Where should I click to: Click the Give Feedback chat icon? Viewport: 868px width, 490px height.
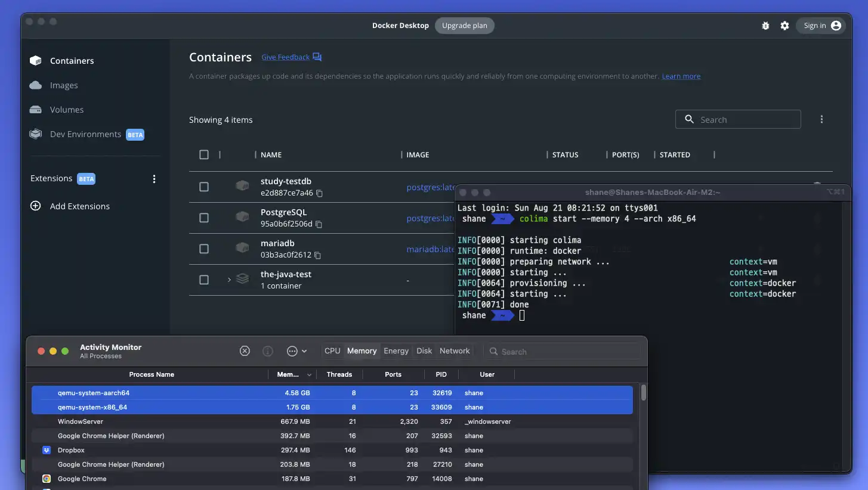(317, 57)
